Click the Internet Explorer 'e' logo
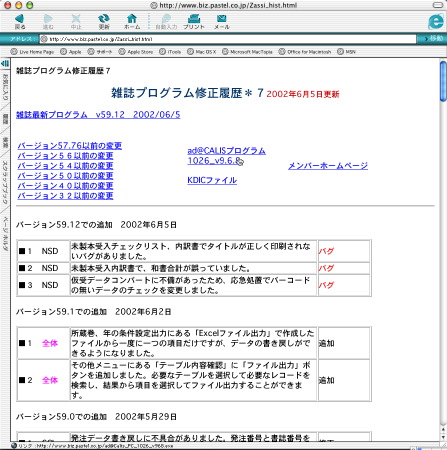Image resolution: width=447 pixels, height=450 pixels. point(436,22)
